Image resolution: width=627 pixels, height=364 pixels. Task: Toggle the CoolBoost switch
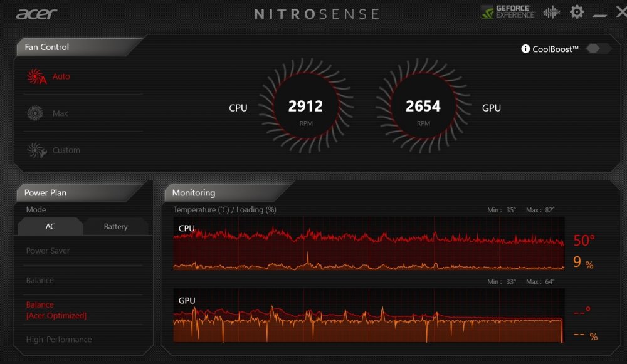point(598,49)
